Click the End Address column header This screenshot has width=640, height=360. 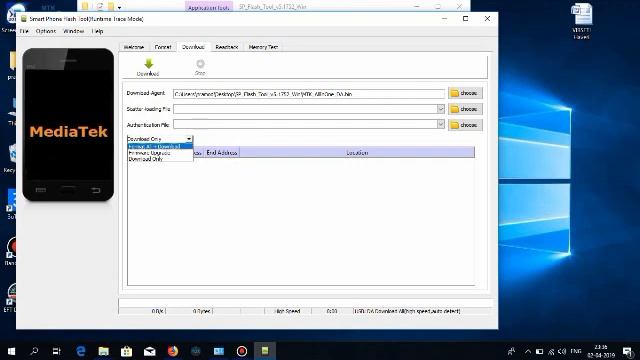point(222,153)
